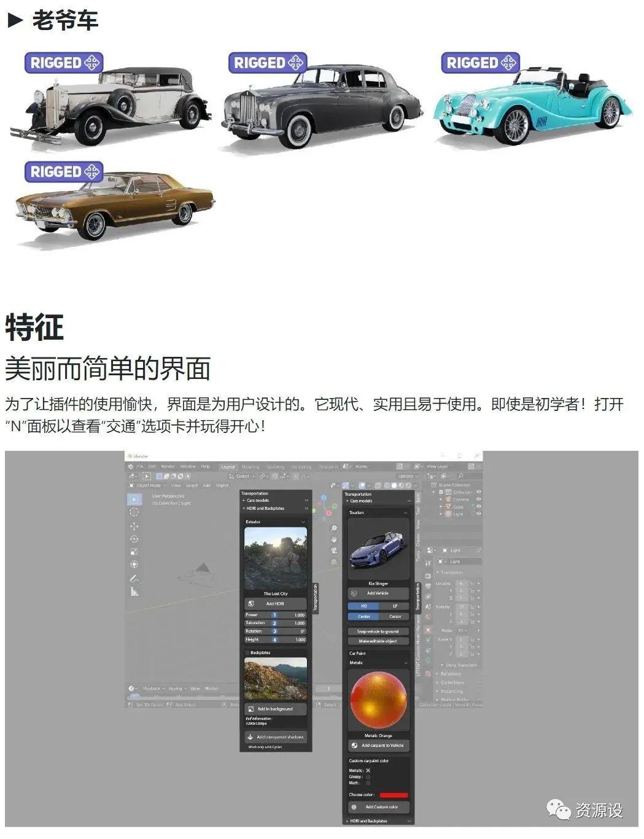The width and height of the screenshot is (644, 839).
Task: Switch to rendered viewport shading sphere
Action: (x=409, y=485)
